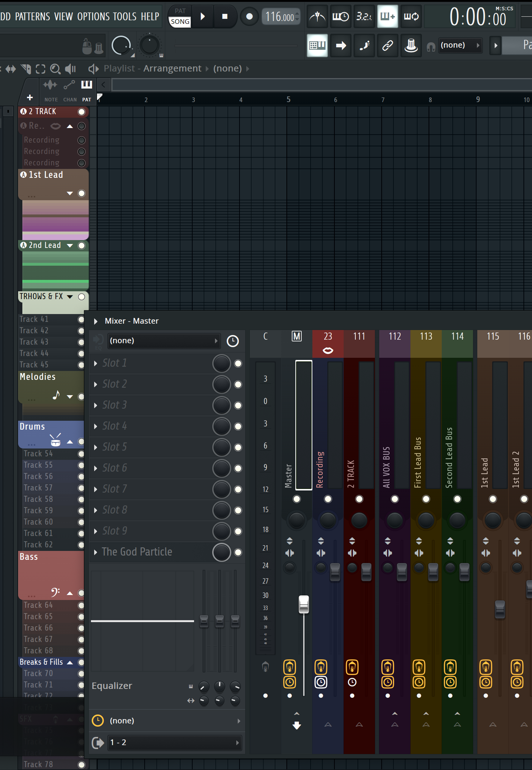Open the mixer output 1 - 2 dropdown
Image resolution: width=532 pixels, height=770 pixels.
tap(174, 743)
